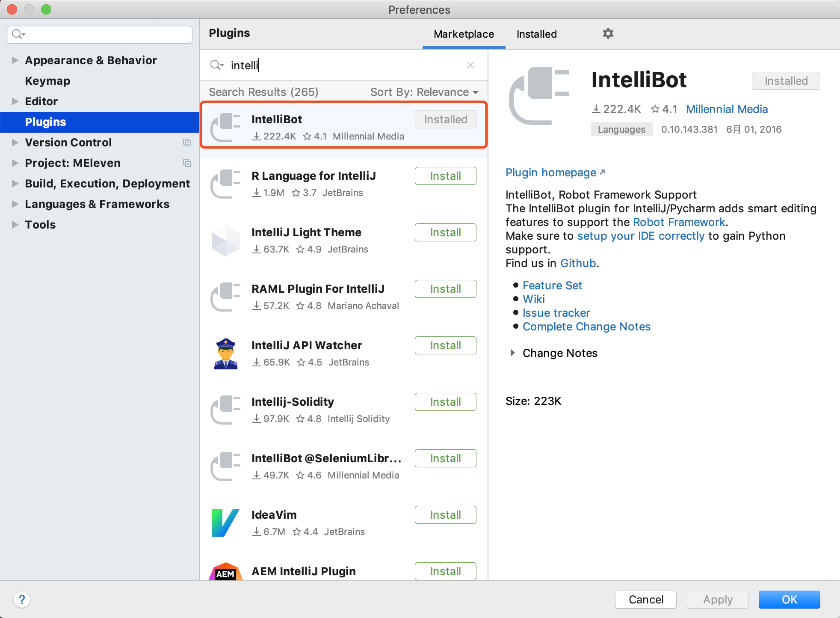Viewport: 840px width, 618px height.
Task: Switch to the Marketplace tab
Action: [x=464, y=34]
